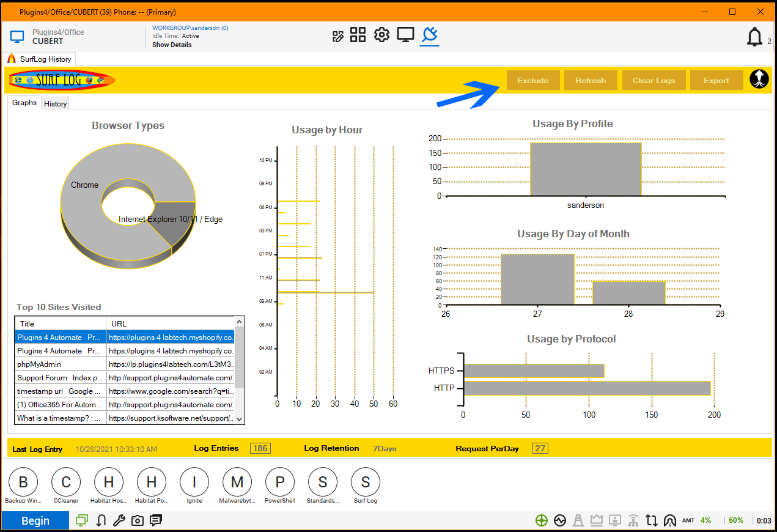
Task: Switch to the Graphs tab
Action: 24,103
